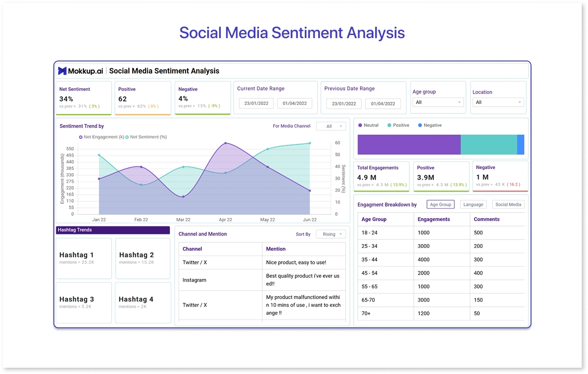Click the Hashtag Trends header bar

point(113,230)
